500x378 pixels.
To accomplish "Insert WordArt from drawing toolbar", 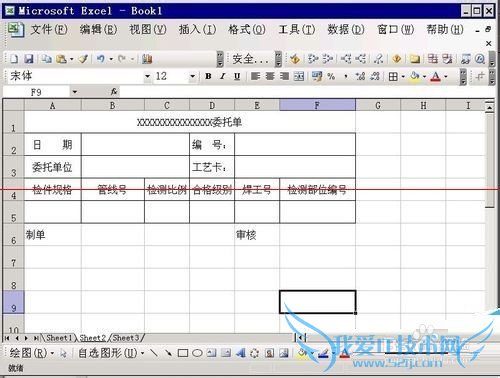I will (x=241, y=353).
